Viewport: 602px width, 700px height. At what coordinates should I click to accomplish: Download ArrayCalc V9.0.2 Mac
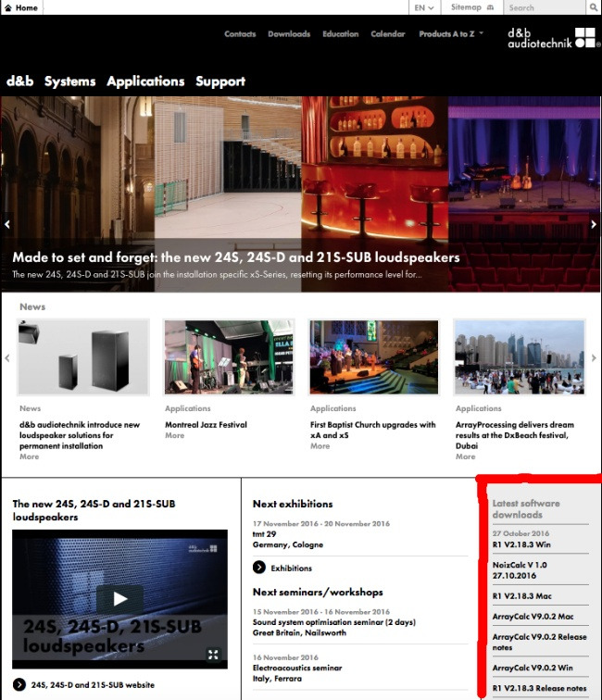pos(533,617)
